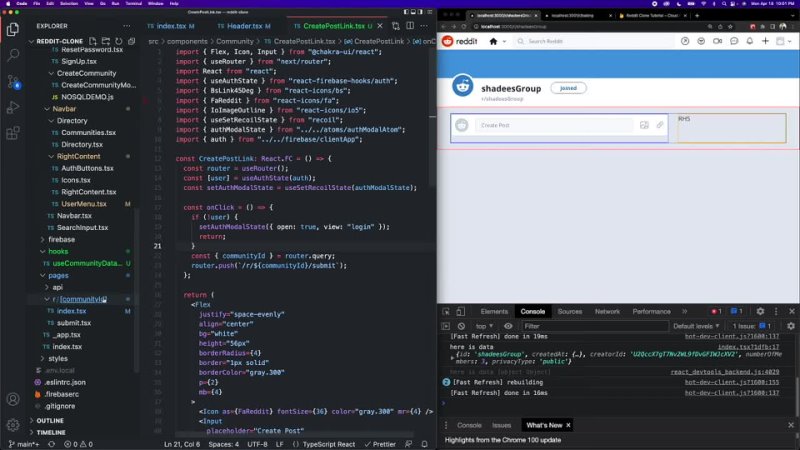
Task: Collapse the hooks folder
Action: pyautogui.click(x=58, y=252)
